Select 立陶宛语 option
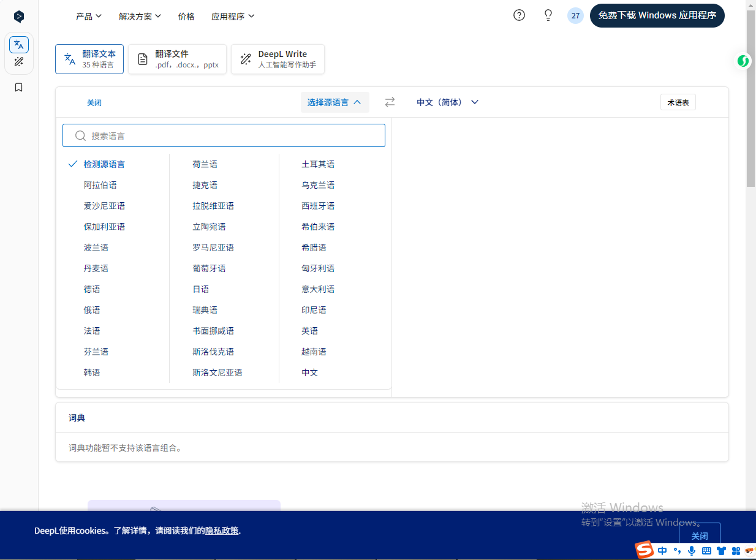The image size is (756, 560). (x=210, y=227)
